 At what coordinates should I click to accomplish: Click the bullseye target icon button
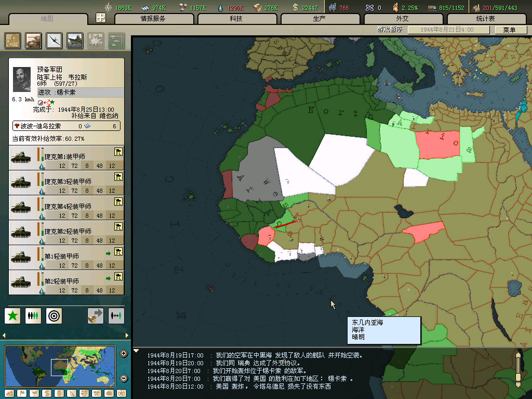54,315
